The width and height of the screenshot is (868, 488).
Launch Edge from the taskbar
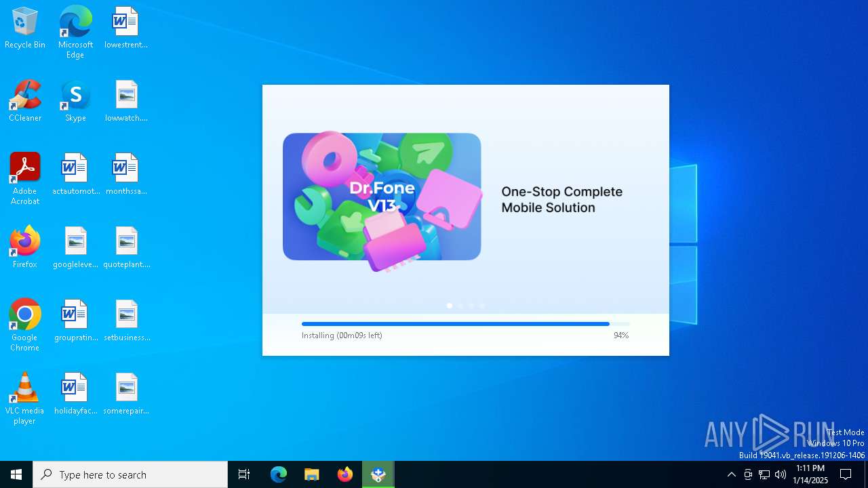point(279,474)
